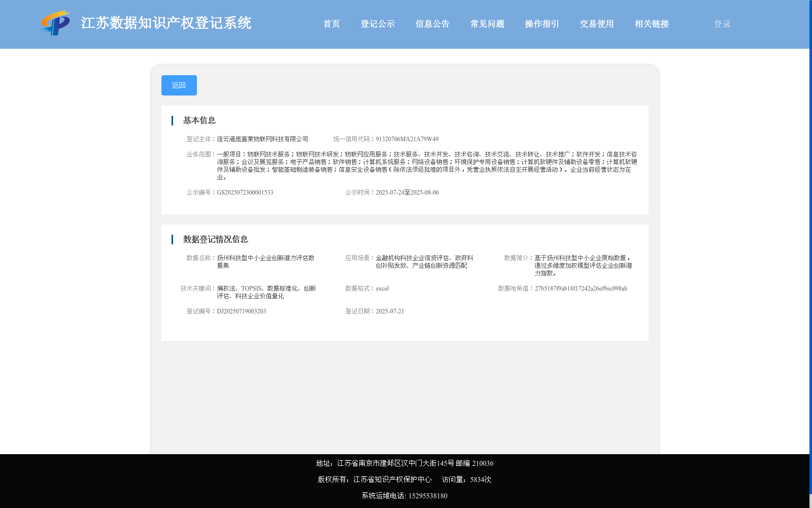Select the company name 连云港庞嘉莱物联网科技有限公司
812x508 pixels.
pyautogui.click(x=262, y=139)
